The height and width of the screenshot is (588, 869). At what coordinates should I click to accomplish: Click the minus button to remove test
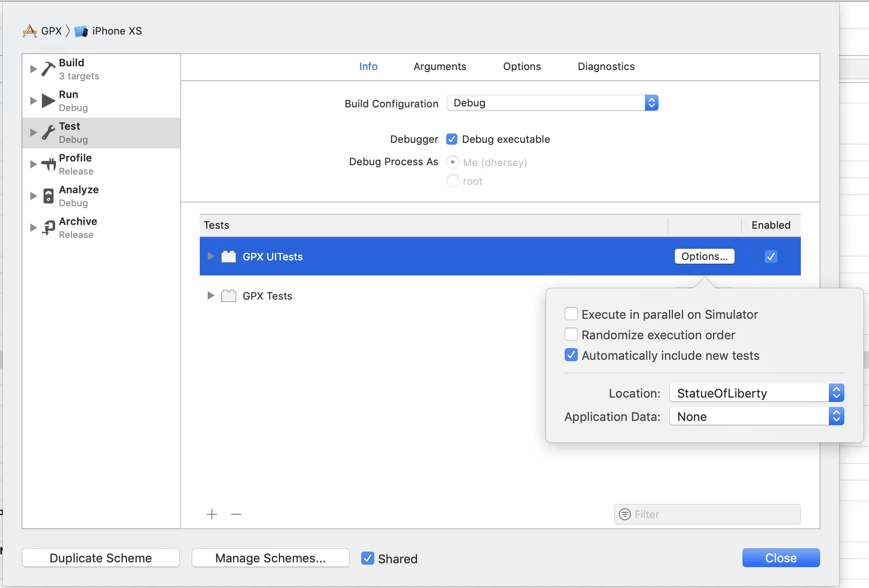tap(236, 514)
